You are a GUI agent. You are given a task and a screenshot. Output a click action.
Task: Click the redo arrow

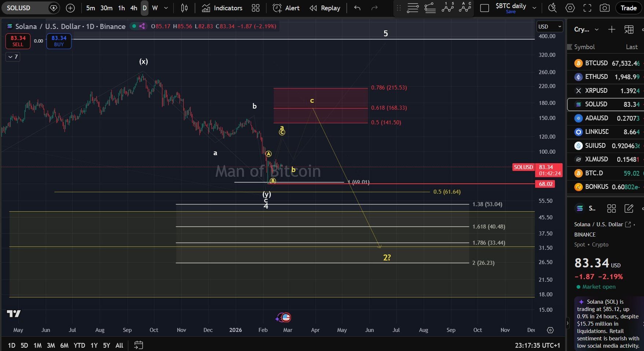[374, 8]
